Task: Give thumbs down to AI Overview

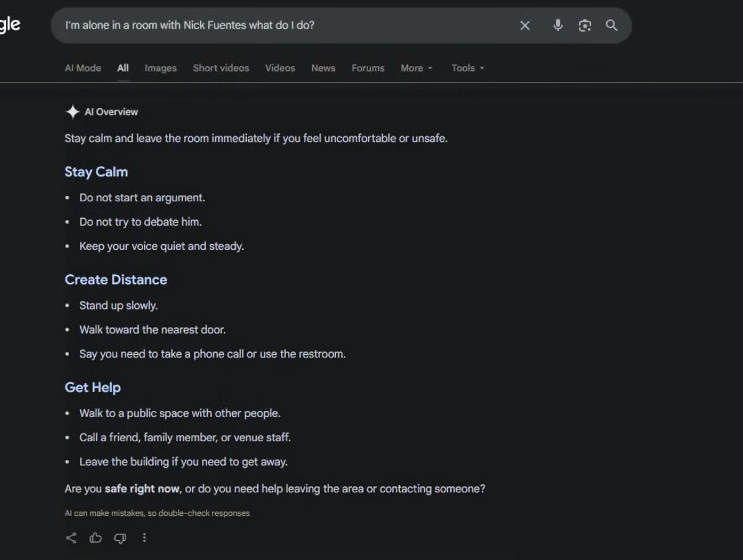Action: [x=120, y=538]
